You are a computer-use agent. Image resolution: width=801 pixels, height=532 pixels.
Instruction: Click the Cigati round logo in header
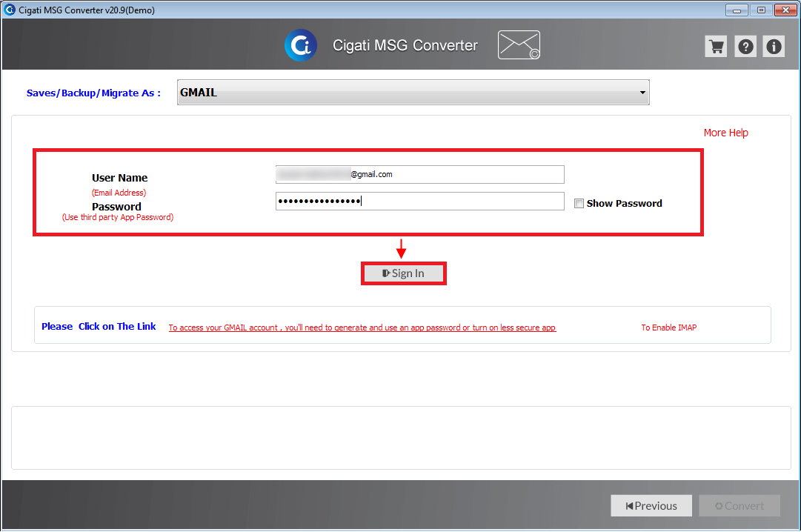click(300, 45)
